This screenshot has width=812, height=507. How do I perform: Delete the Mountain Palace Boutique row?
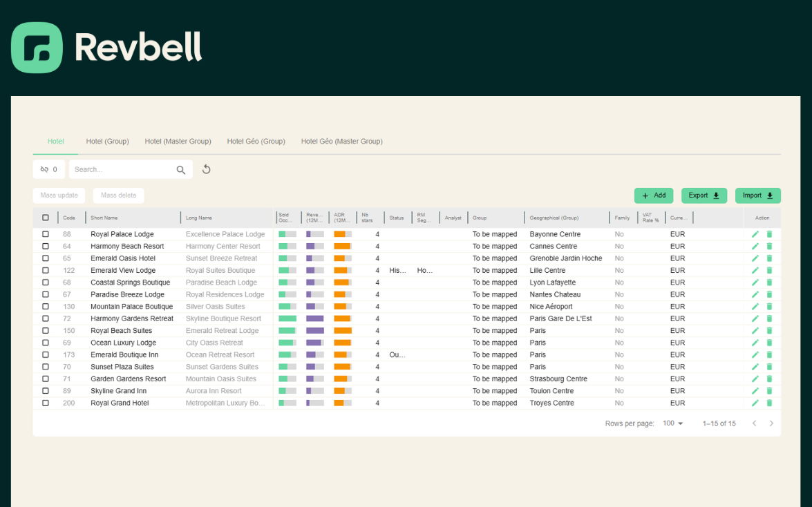click(769, 307)
